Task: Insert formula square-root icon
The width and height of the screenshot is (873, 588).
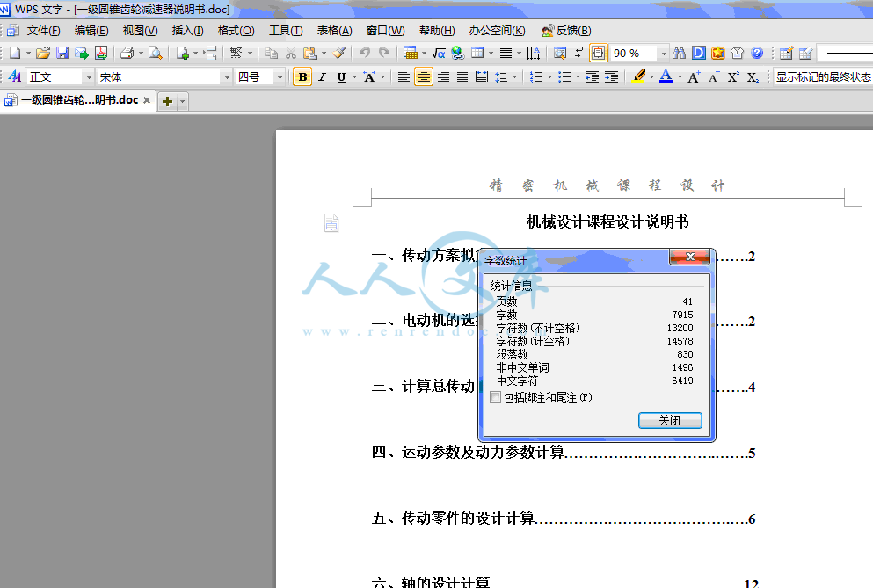Action: (438, 53)
